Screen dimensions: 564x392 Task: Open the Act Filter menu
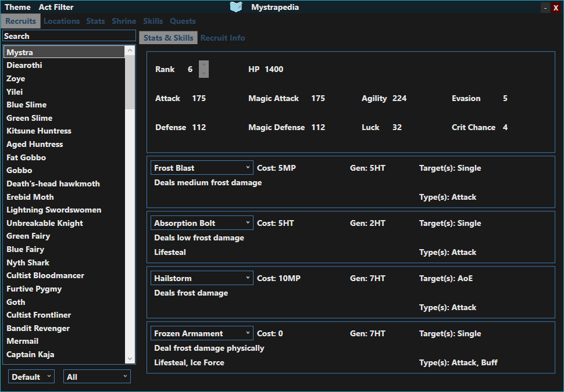click(56, 7)
